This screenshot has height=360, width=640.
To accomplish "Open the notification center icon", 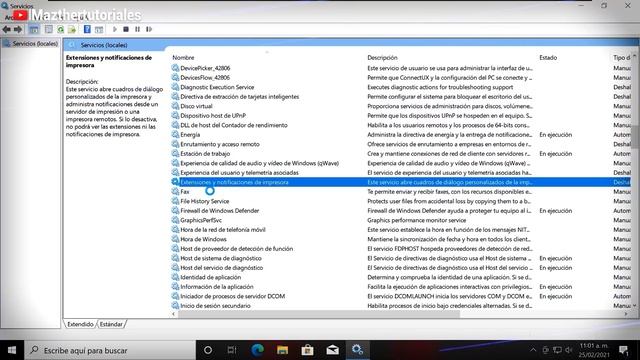I will tap(623, 350).
